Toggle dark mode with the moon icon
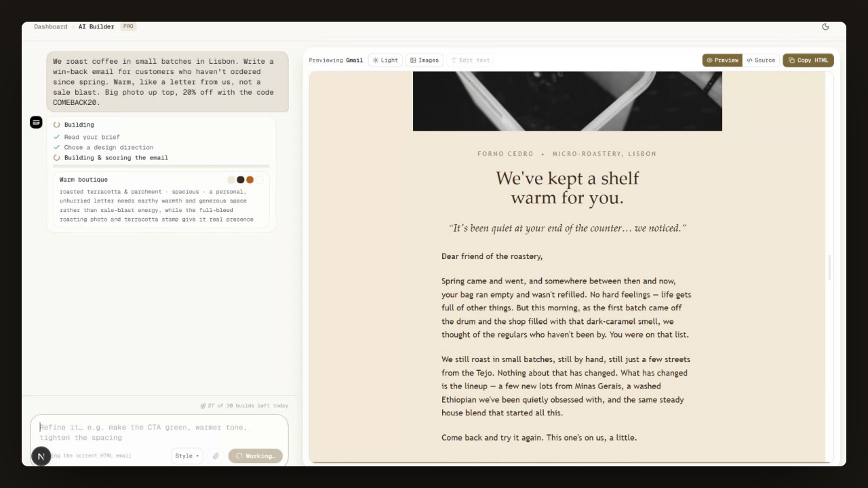This screenshot has width=868, height=488. coord(825,27)
